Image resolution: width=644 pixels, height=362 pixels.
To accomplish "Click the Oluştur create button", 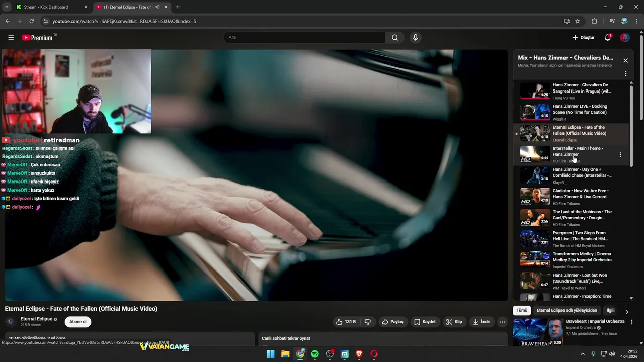I will point(583,38).
